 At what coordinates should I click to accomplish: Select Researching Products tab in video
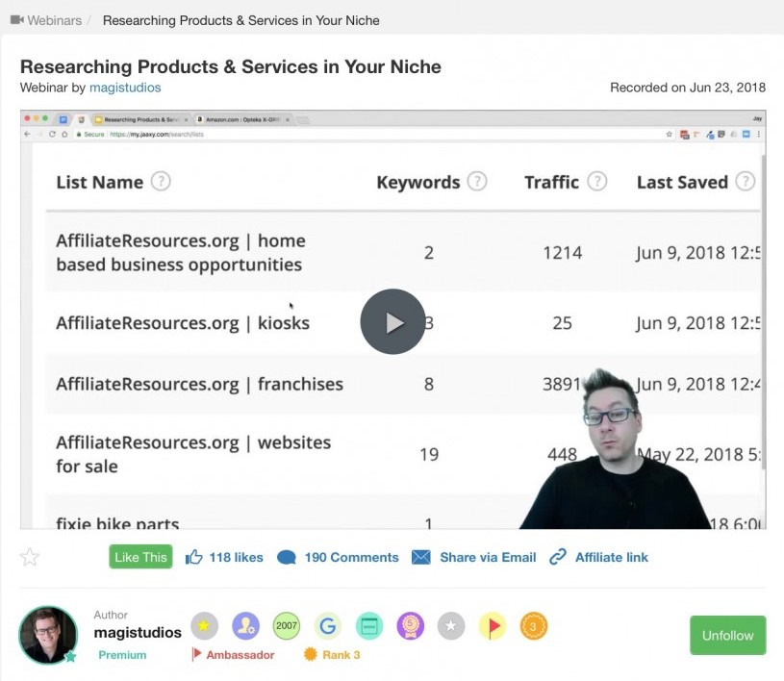tap(141, 119)
